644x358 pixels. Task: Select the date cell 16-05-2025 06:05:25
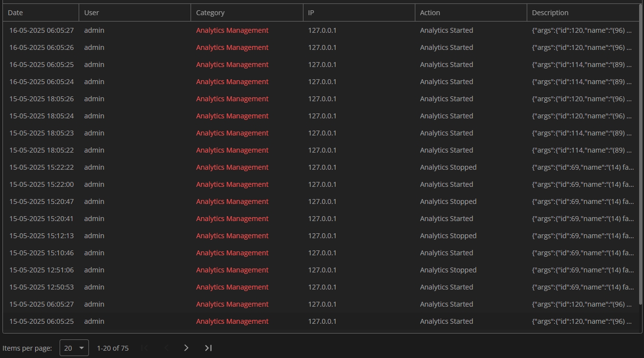[42, 65]
